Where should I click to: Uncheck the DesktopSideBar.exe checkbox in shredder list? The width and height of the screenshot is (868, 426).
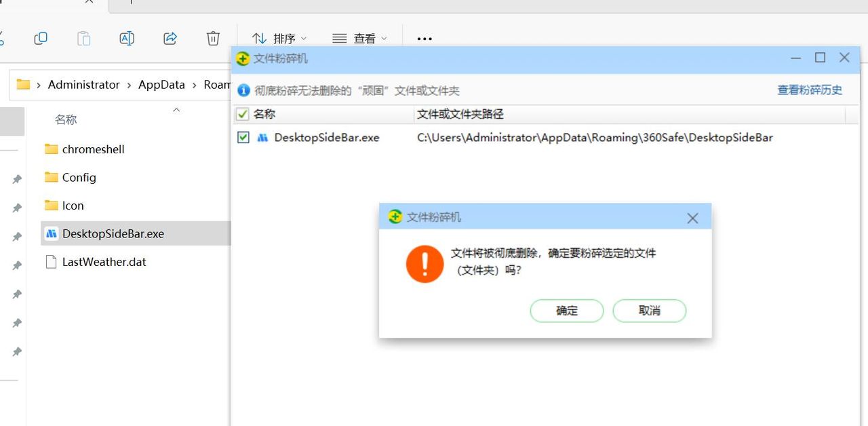[243, 138]
